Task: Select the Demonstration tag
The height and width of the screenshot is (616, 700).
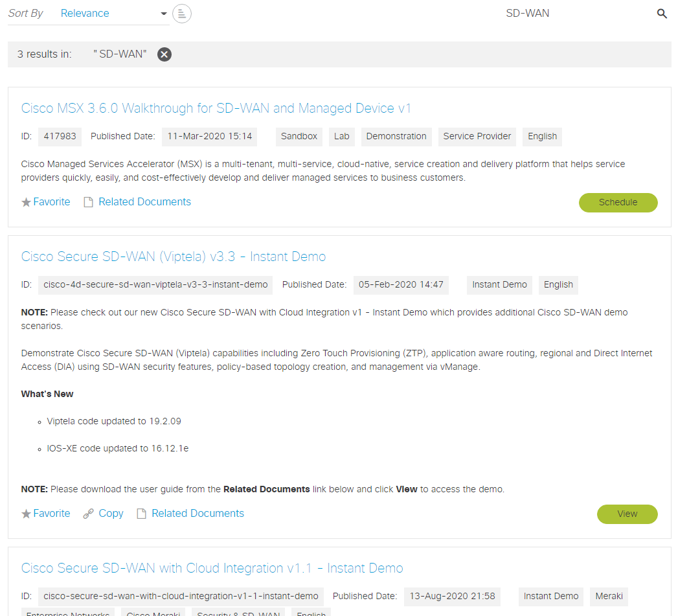Action: (396, 137)
